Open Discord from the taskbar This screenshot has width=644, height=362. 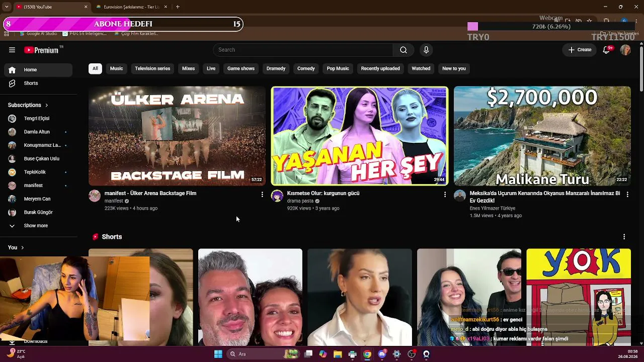click(x=382, y=354)
